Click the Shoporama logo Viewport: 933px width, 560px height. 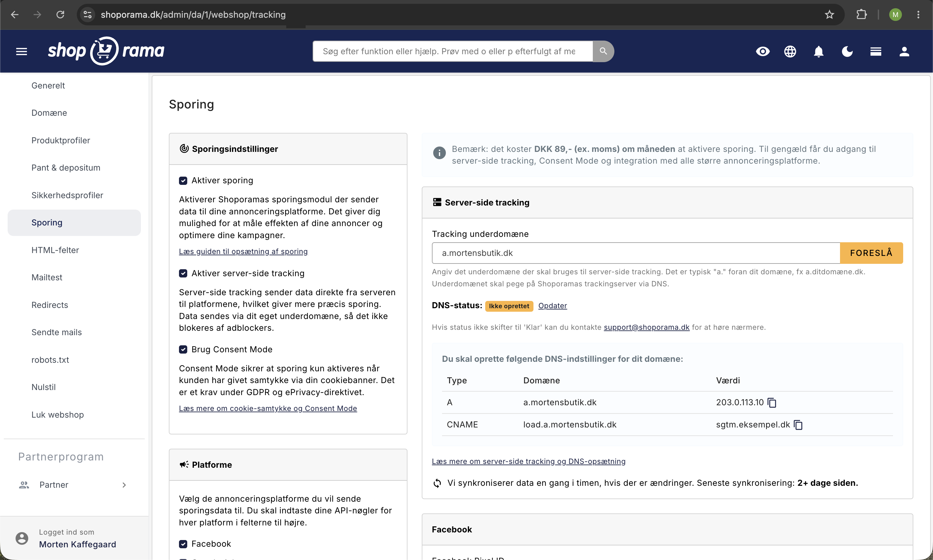click(x=106, y=51)
